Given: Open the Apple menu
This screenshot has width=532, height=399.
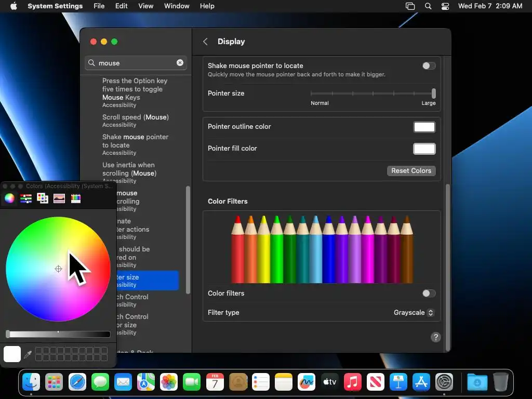Looking at the screenshot, I should [x=14, y=6].
